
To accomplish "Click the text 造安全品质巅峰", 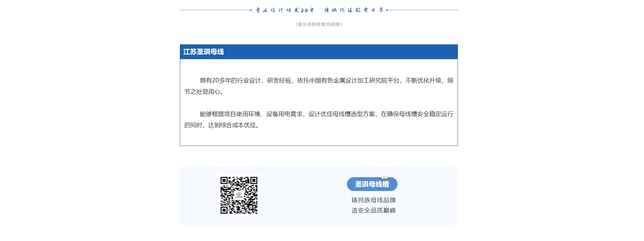I will [x=374, y=210].
